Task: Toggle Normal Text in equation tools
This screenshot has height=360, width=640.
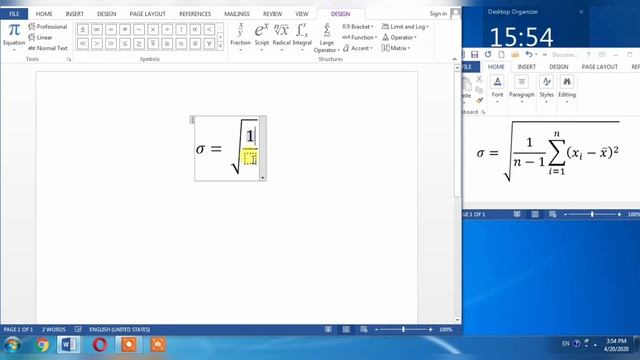Action: [x=48, y=48]
